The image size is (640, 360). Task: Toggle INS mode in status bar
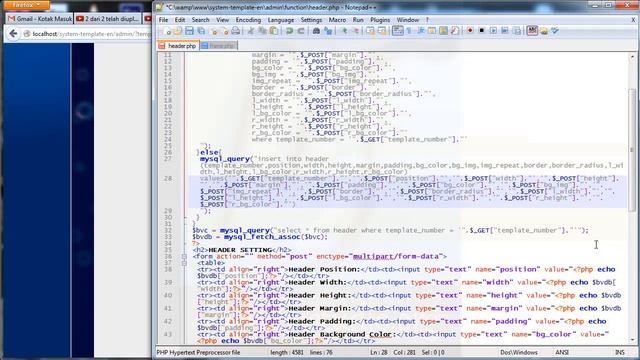point(619,352)
